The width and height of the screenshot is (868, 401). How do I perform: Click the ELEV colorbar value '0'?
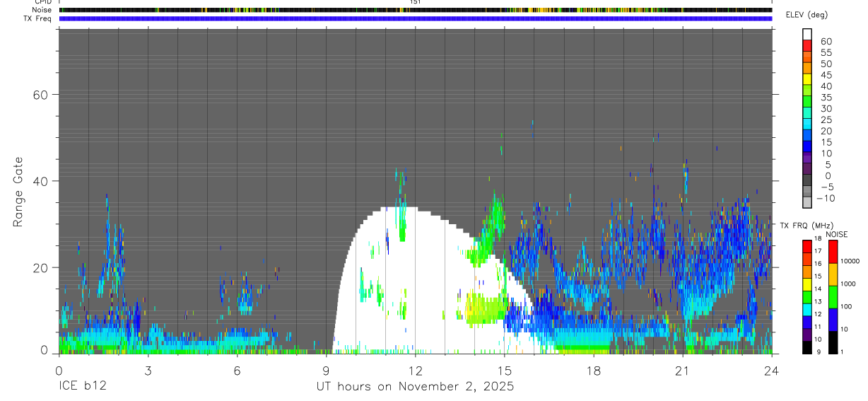click(828, 176)
